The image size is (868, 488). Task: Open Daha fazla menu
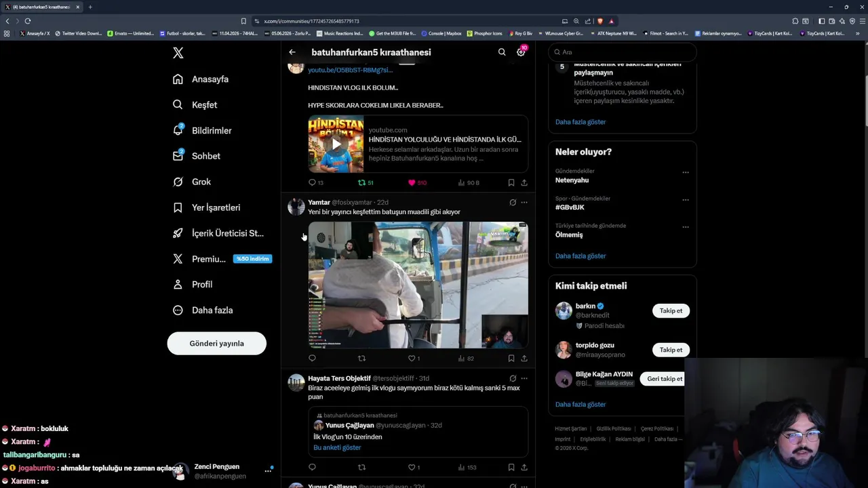203,310
